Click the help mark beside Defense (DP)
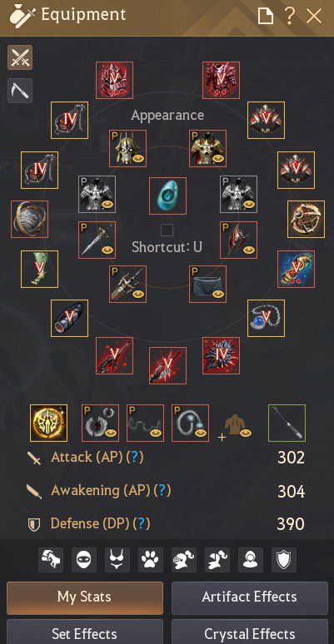The width and height of the screenshot is (334, 644). coord(142,523)
